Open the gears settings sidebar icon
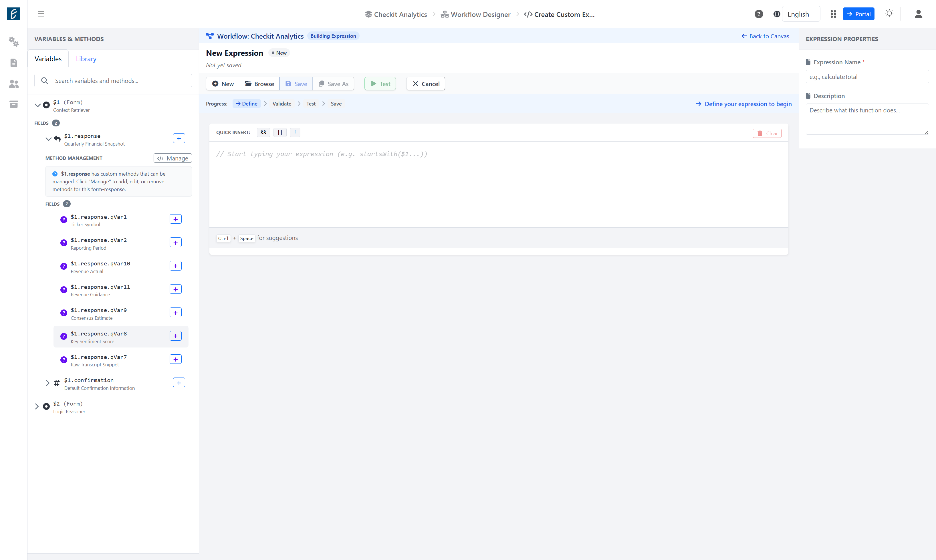936x560 pixels. pos(13,41)
